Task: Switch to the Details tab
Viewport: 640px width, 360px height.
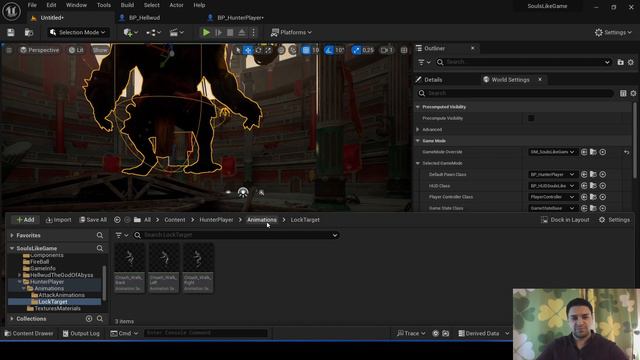Action: pyautogui.click(x=433, y=80)
